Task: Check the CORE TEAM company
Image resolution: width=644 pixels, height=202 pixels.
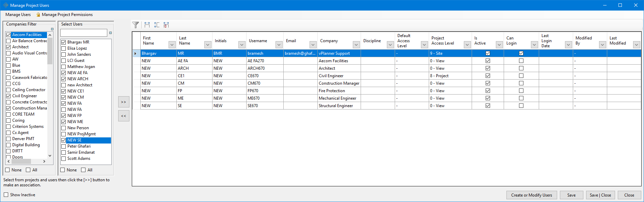Action: pos(9,114)
